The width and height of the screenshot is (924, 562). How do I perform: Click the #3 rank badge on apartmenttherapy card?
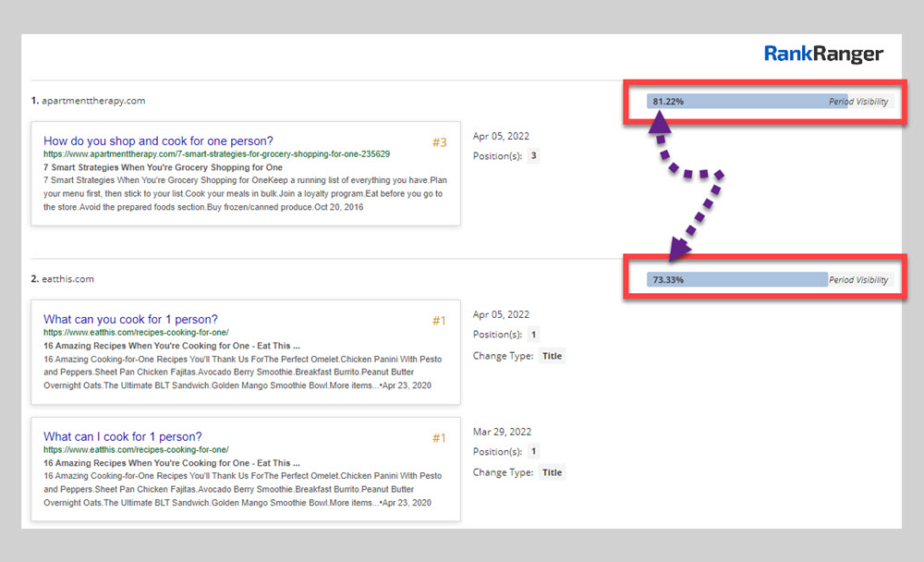439,142
